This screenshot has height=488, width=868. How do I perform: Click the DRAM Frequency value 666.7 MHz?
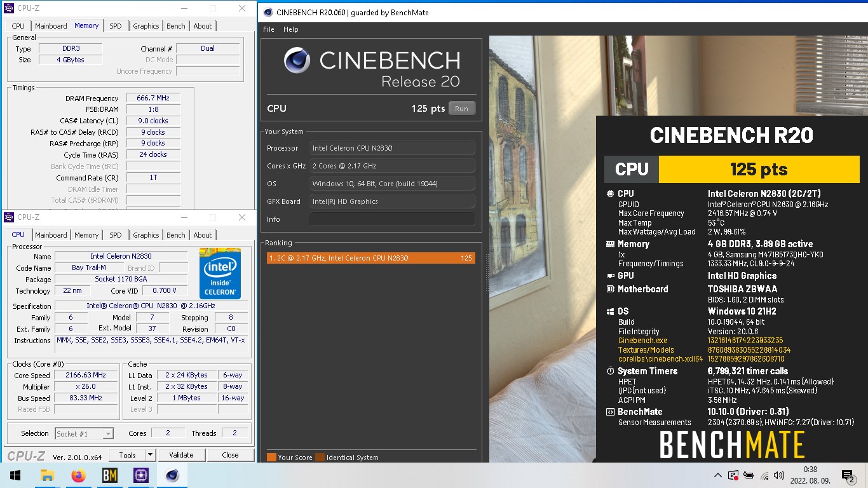(153, 98)
